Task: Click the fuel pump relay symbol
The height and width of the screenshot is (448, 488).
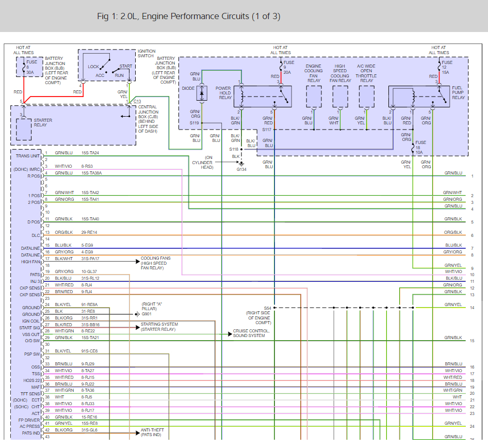Action: [418, 97]
